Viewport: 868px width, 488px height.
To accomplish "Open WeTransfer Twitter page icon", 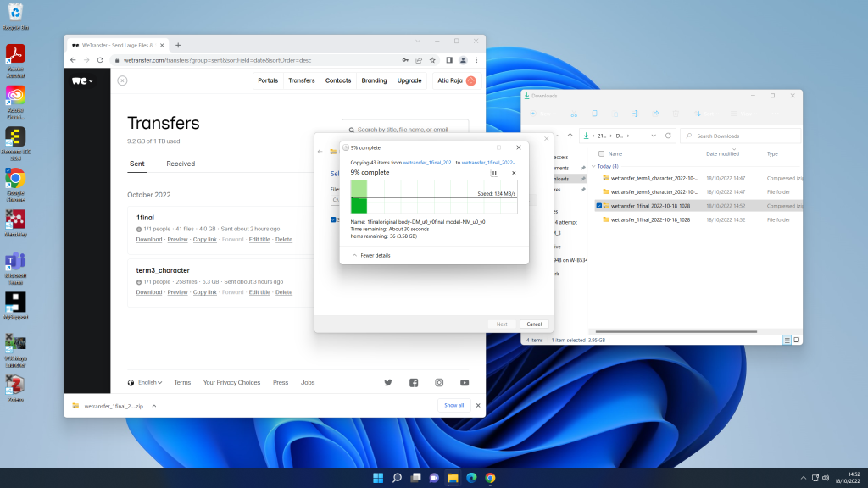I will point(388,382).
